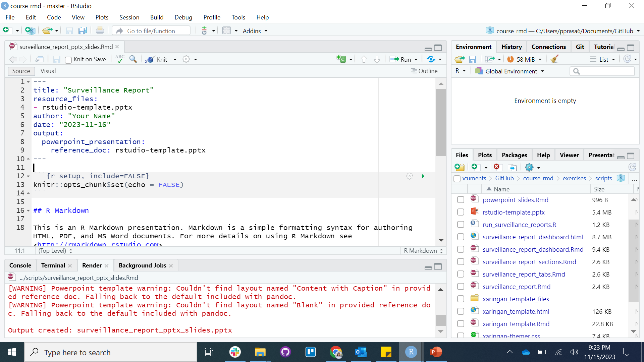Switch to the History tab
644x362 pixels.
512,47
